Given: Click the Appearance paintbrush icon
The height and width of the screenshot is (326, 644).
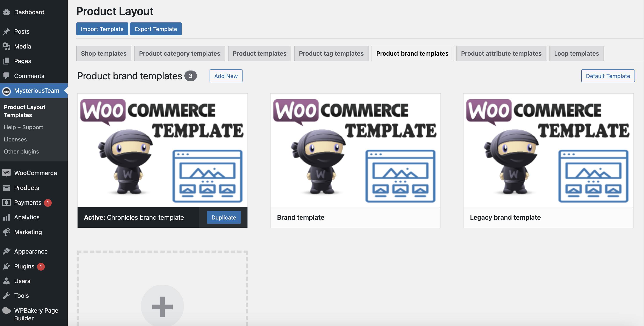Looking at the screenshot, I should (x=6, y=251).
